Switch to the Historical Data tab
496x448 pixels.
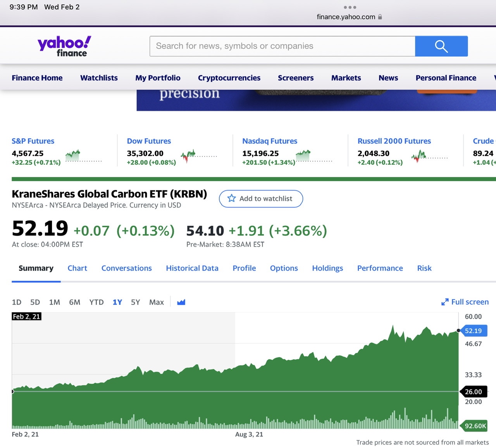[192, 268]
